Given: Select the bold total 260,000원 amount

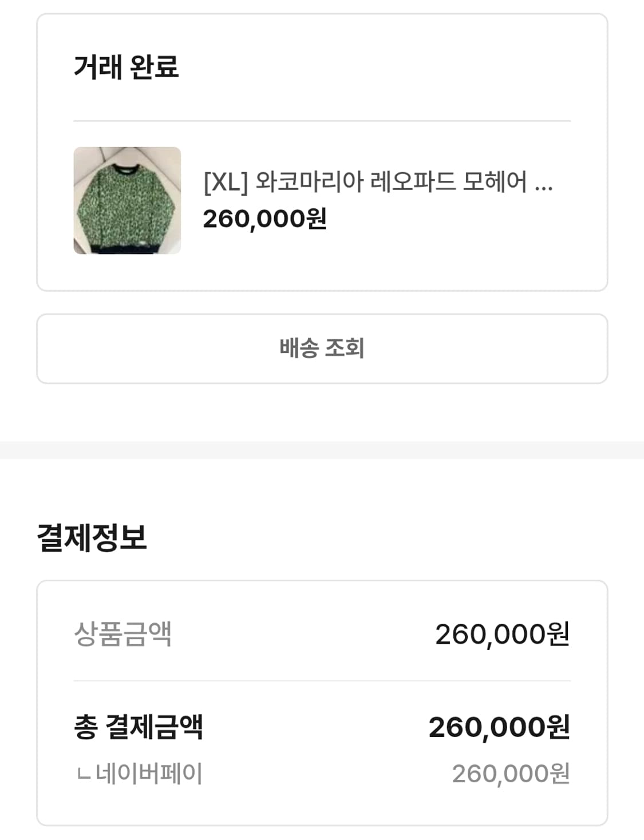Looking at the screenshot, I should pyautogui.click(x=499, y=727).
